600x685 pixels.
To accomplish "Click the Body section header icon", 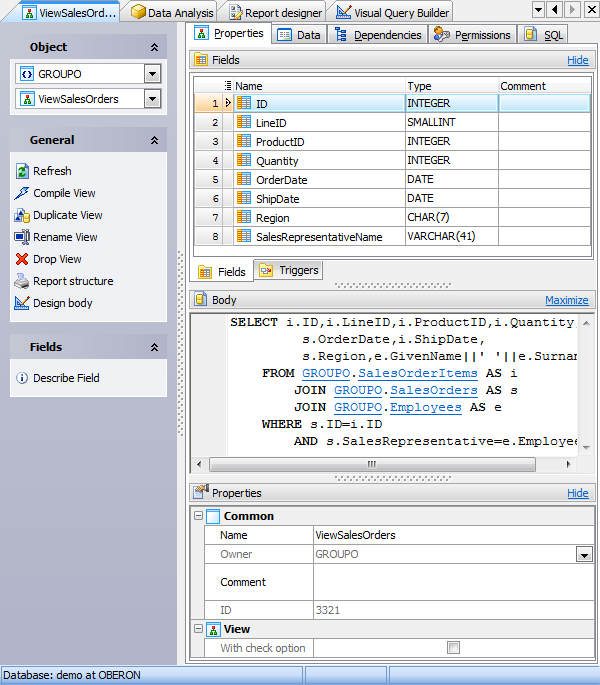I will pyautogui.click(x=201, y=300).
